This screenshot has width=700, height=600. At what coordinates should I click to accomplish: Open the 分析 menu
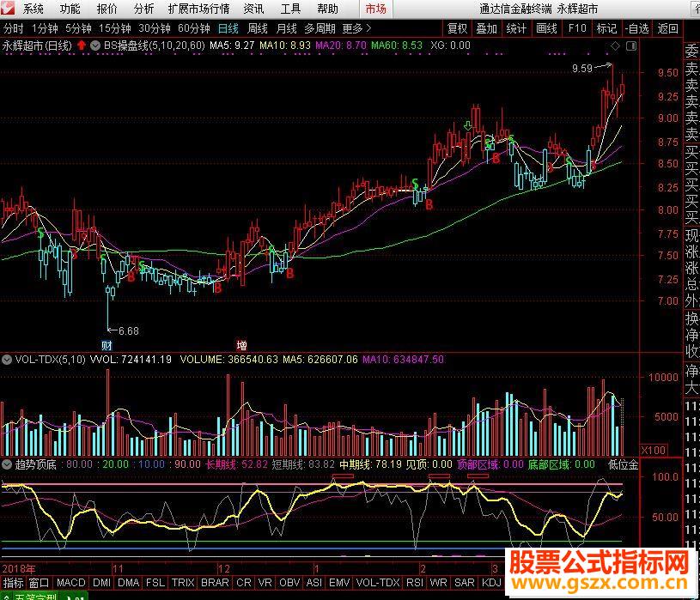tap(143, 9)
